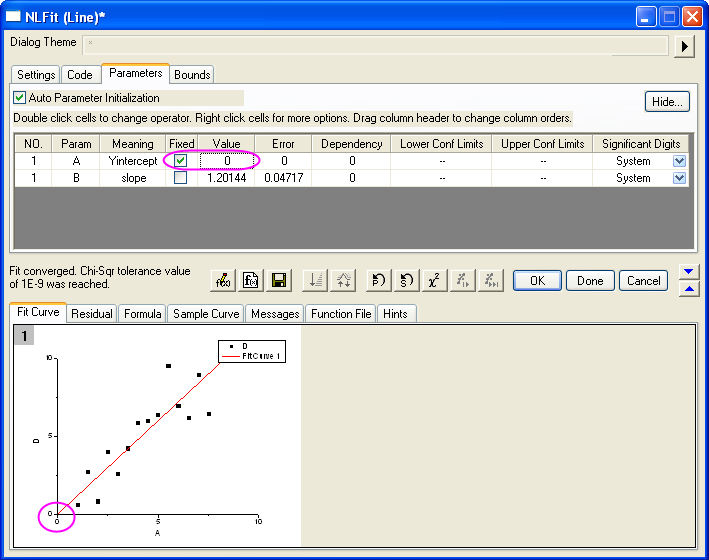
Task: Click the pencil fitting function organizer icon
Action: (x=225, y=281)
